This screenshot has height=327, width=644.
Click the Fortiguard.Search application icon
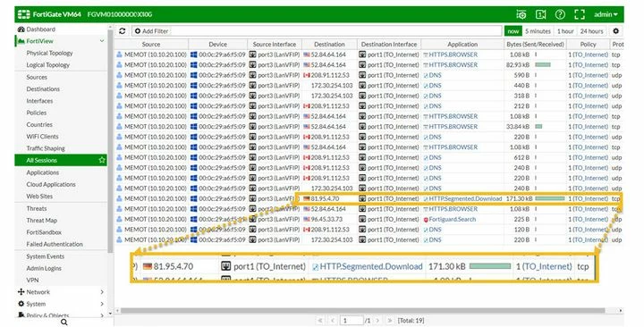click(x=426, y=220)
